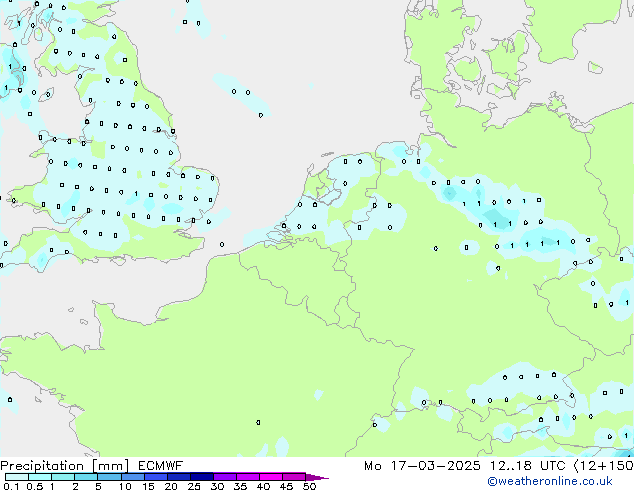Click the '12..18 UTC' time label
Viewport: 634px width, 490px height.
(527, 466)
